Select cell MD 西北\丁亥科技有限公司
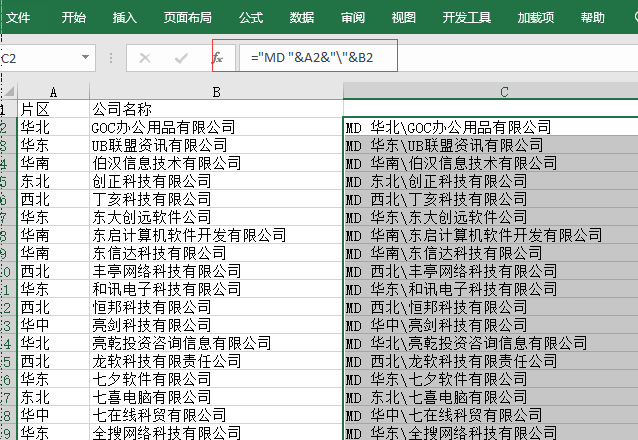638x440 pixels. [491, 199]
